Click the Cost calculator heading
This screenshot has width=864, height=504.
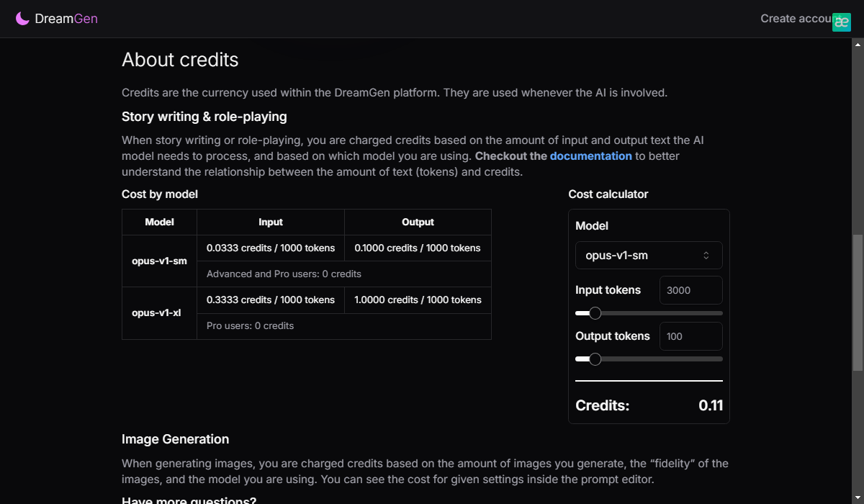point(608,194)
